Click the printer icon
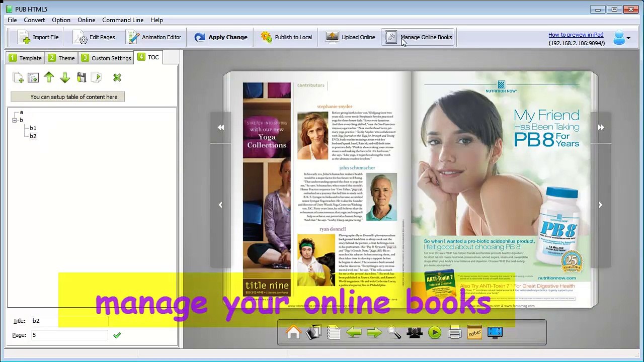The image size is (644, 362). [455, 332]
